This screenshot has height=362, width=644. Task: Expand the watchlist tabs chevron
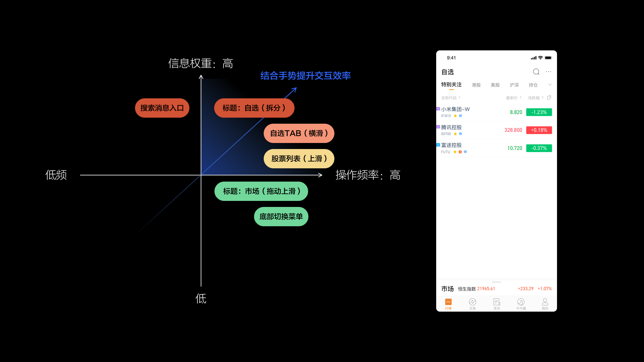[x=550, y=85]
